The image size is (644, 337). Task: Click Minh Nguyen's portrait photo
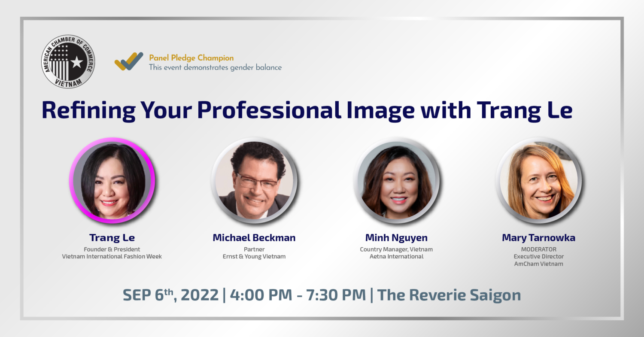coord(396,180)
